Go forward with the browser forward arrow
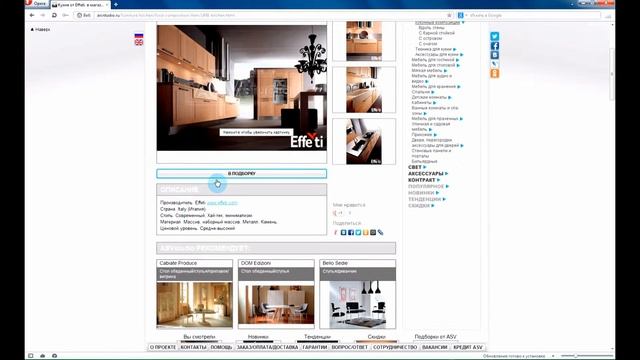 (x=42, y=15)
